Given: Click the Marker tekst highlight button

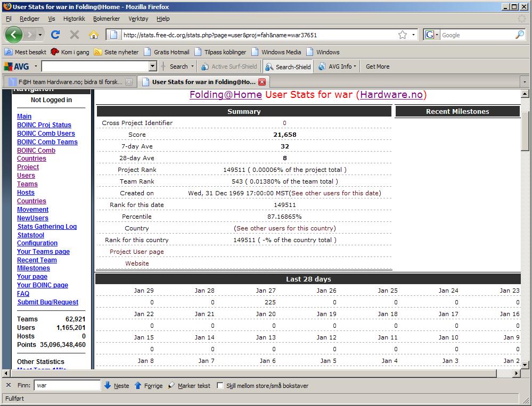Looking at the screenshot, I should [189, 385].
